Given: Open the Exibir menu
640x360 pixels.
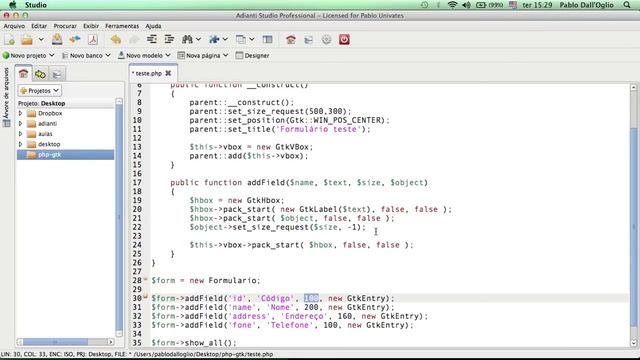Looking at the screenshot, I should pyautogui.click(x=91, y=26).
